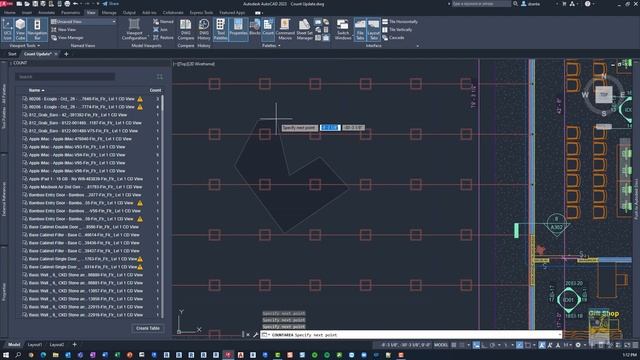This screenshot has width=640, height=360.
Task: Toggle the File Tabs button
Action: (360, 30)
